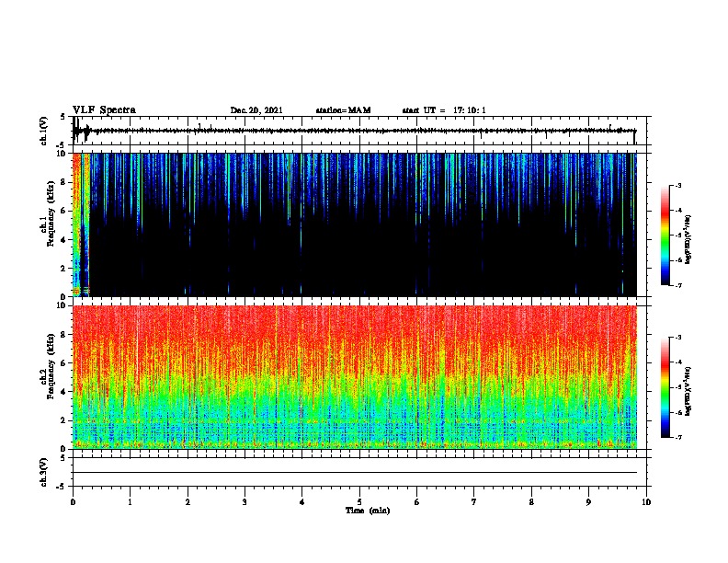Click the ch.2 spectrogram color scale bar
The image size is (728, 563).
tap(665, 387)
